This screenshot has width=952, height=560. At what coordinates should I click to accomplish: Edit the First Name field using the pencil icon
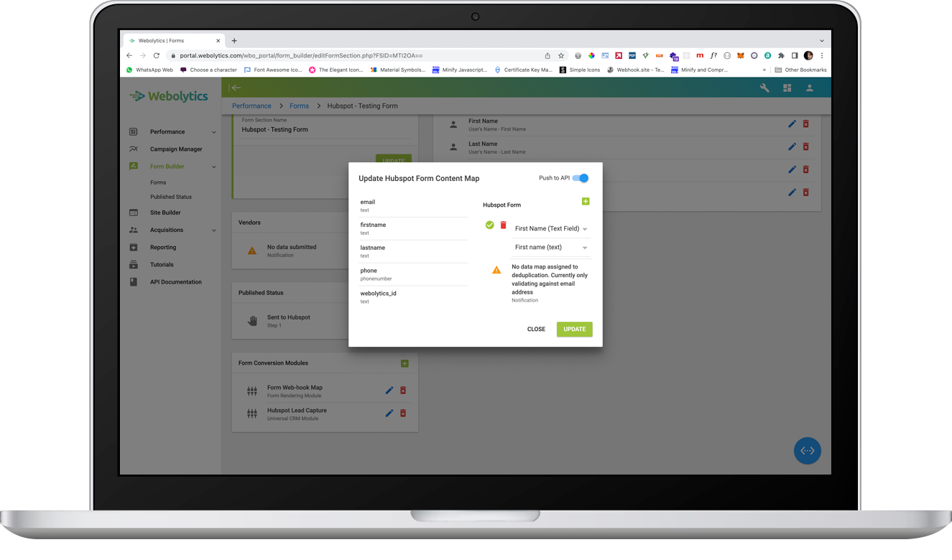point(792,123)
